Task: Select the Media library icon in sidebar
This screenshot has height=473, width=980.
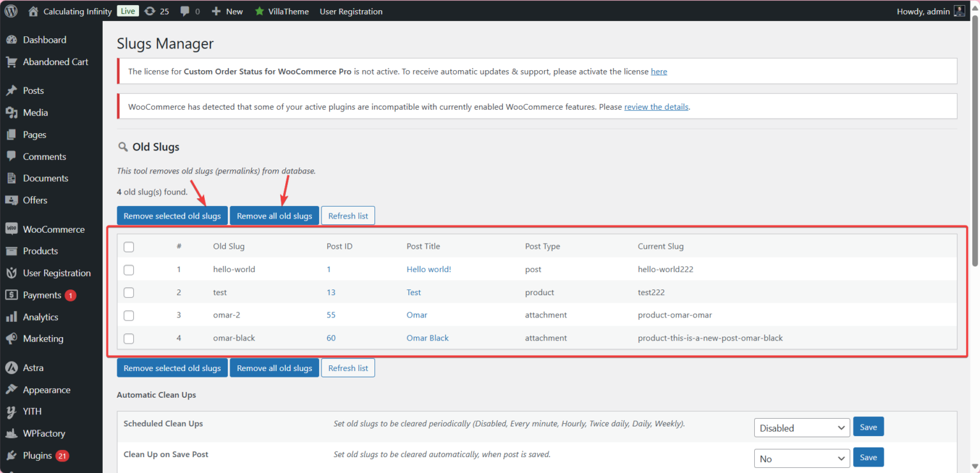Action: [x=11, y=112]
